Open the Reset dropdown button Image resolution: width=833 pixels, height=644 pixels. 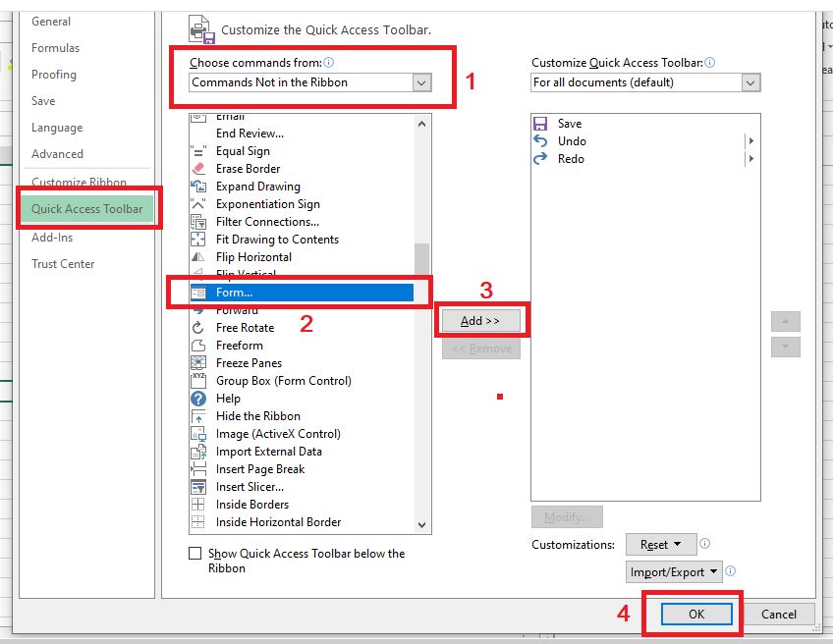(x=661, y=545)
